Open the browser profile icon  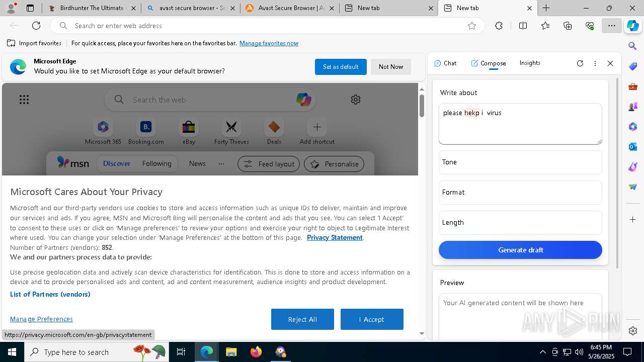[11, 8]
